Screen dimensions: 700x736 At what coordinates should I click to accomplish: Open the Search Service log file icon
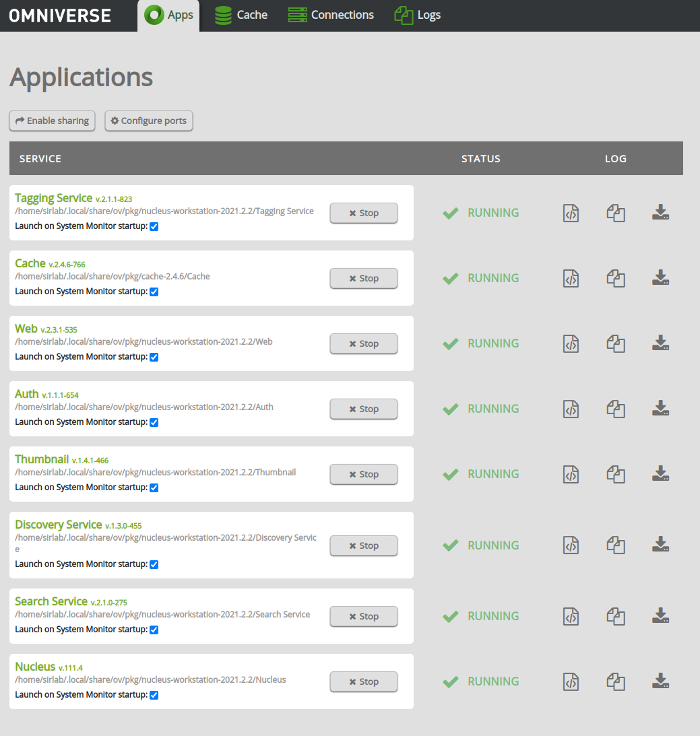pos(571,616)
